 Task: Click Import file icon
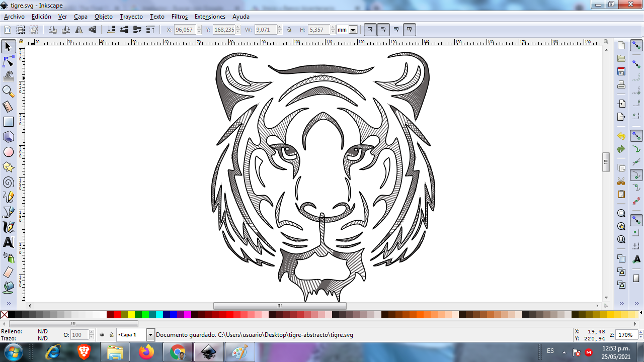click(621, 104)
